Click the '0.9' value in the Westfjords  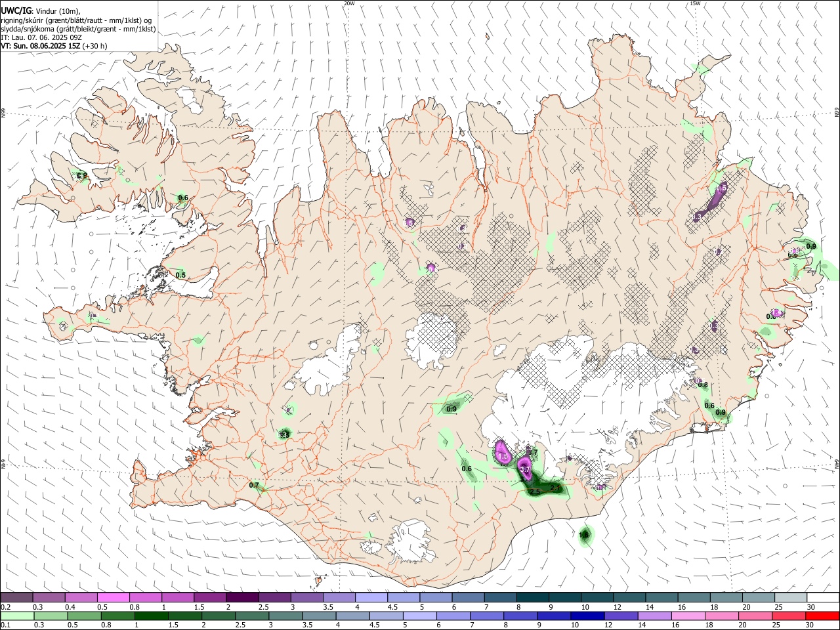(82, 175)
